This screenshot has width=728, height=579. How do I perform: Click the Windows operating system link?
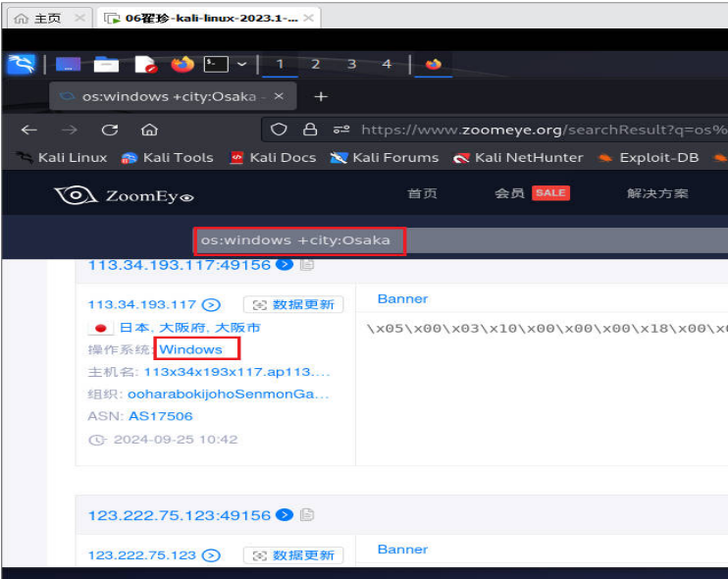point(190,349)
